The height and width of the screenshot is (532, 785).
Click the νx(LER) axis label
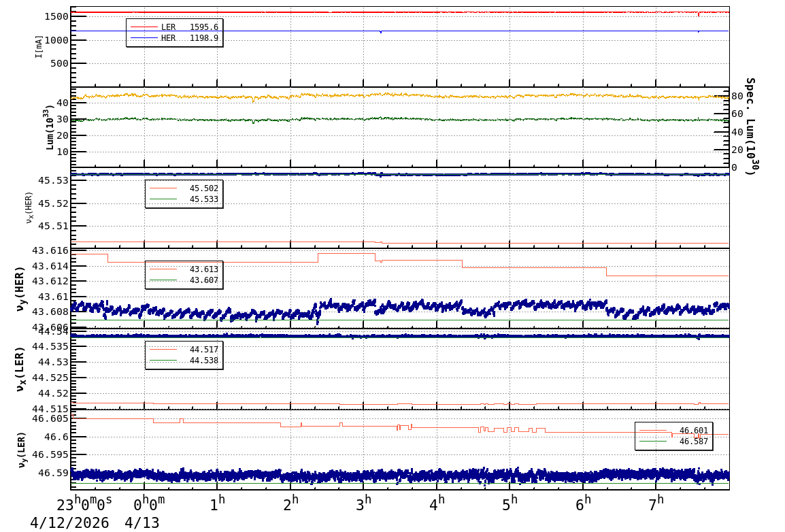[x=20, y=369]
